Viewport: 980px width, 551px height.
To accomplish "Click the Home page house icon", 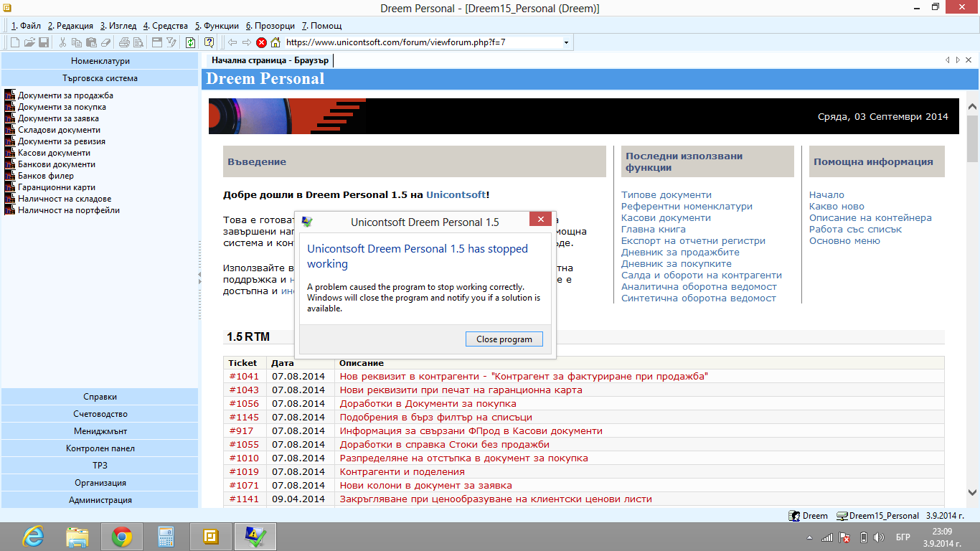I will click(275, 42).
